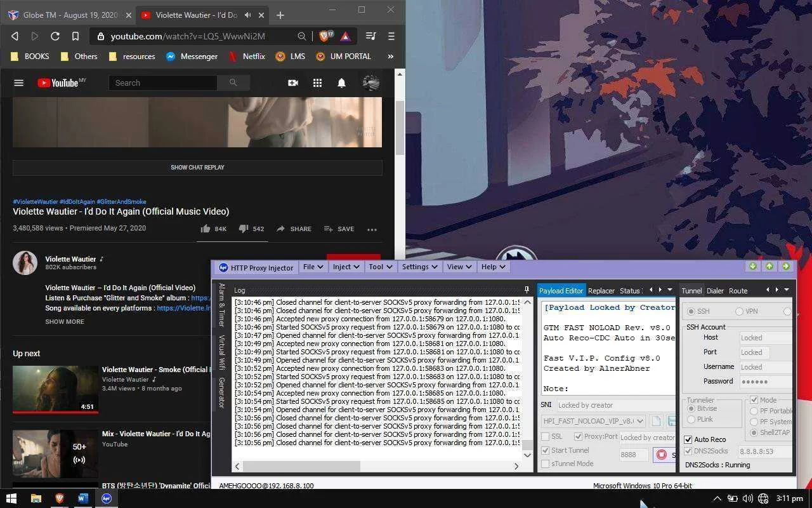The width and height of the screenshot is (812, 508).
Task: Click the green up-arrow button in Injector title
Action: coord(769,267)
